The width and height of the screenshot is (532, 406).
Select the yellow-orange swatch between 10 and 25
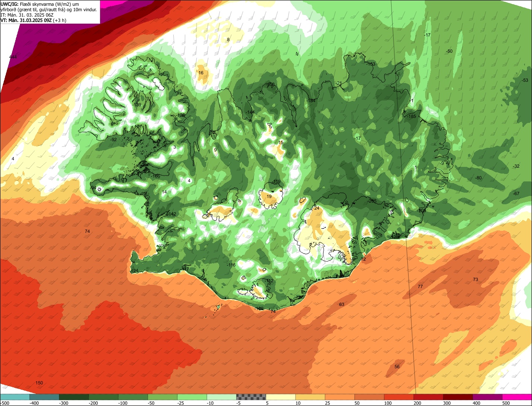pos(310,397)
